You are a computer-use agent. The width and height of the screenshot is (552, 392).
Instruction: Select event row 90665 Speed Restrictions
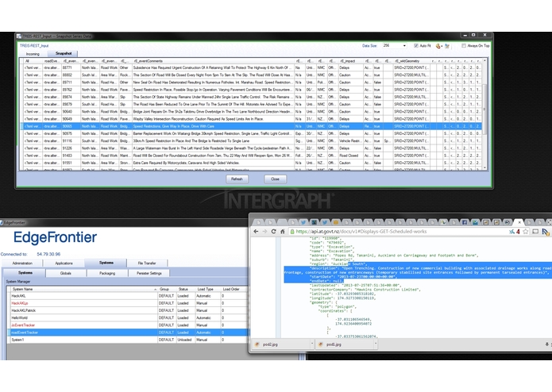pyautogui.click(x=251, y=126)
